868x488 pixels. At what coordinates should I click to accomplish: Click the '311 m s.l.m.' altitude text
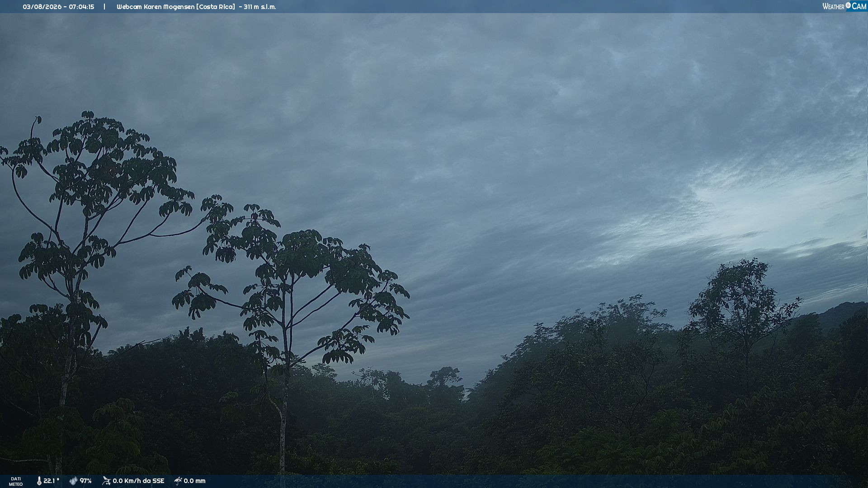[259, 7]
